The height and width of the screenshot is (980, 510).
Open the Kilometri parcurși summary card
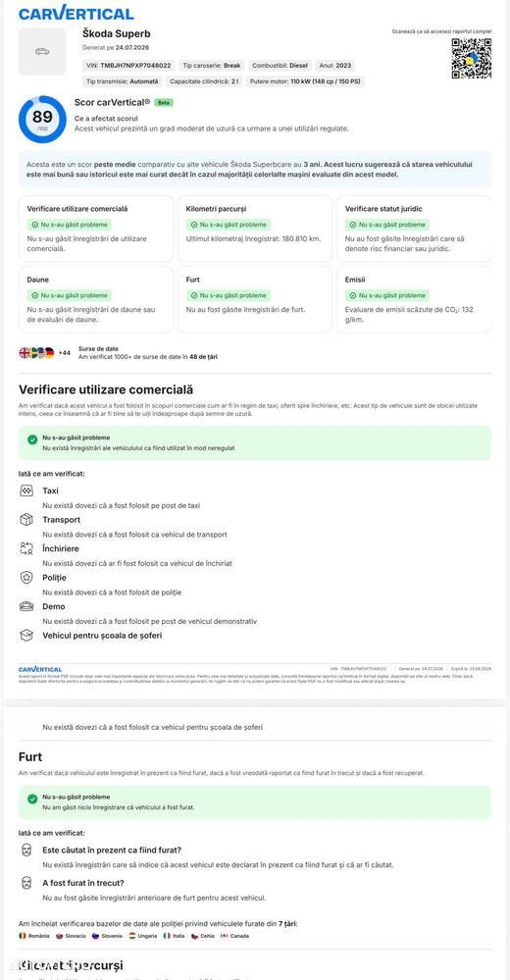click(255, 229)
